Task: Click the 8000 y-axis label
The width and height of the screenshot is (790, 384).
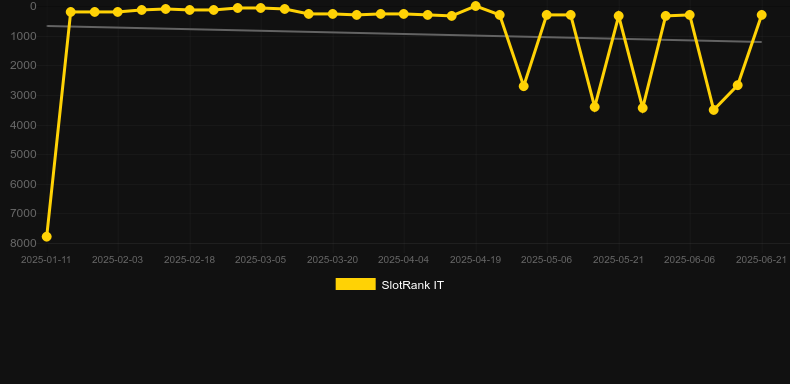Action: pos(23,243)
